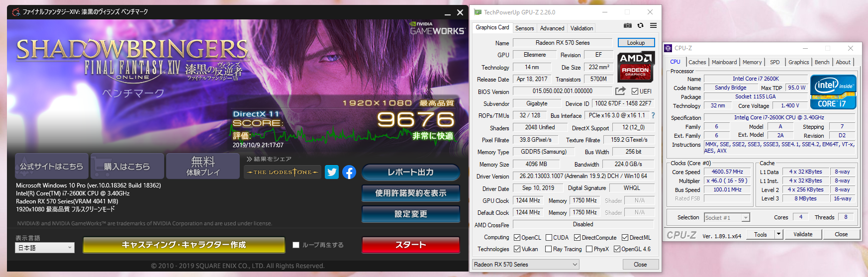Click the 購入はこちら purchase button
The image size is (868, 277).
(x=127, y=166)
